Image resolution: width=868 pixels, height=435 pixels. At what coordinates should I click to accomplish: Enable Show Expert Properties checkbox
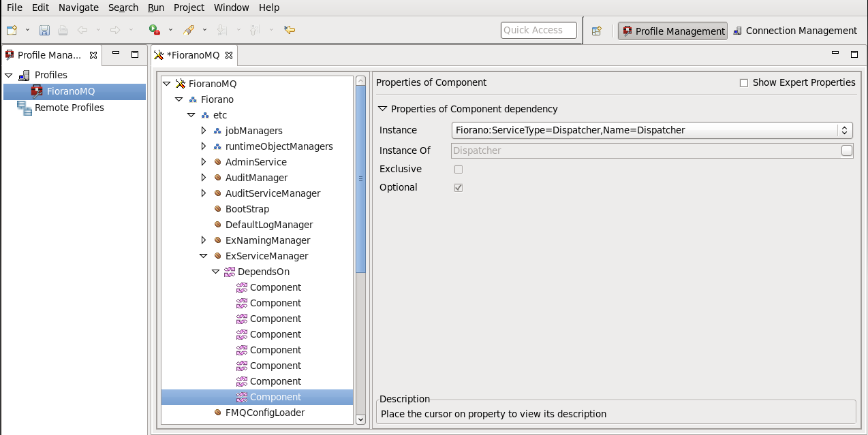744,83
